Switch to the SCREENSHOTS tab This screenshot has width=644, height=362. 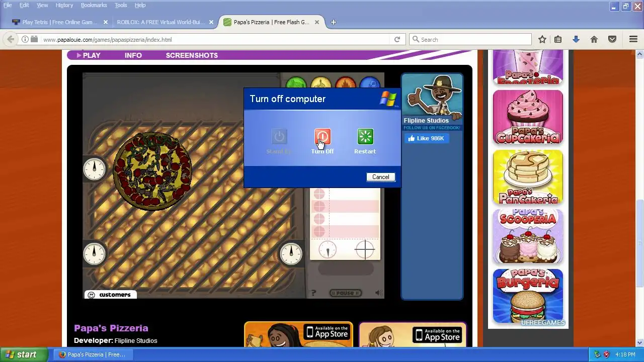pyautogui.click(x=192, y=55)
